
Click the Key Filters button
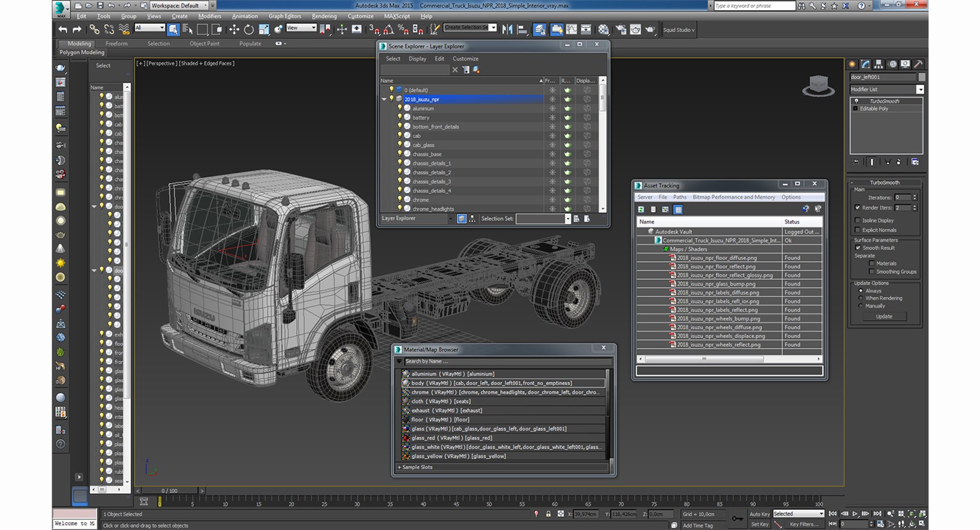[804, 524]
